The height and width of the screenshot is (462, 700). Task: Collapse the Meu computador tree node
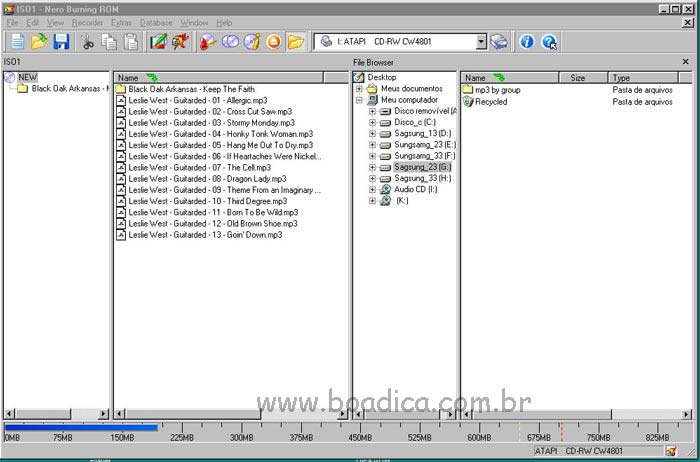(359, 100)
